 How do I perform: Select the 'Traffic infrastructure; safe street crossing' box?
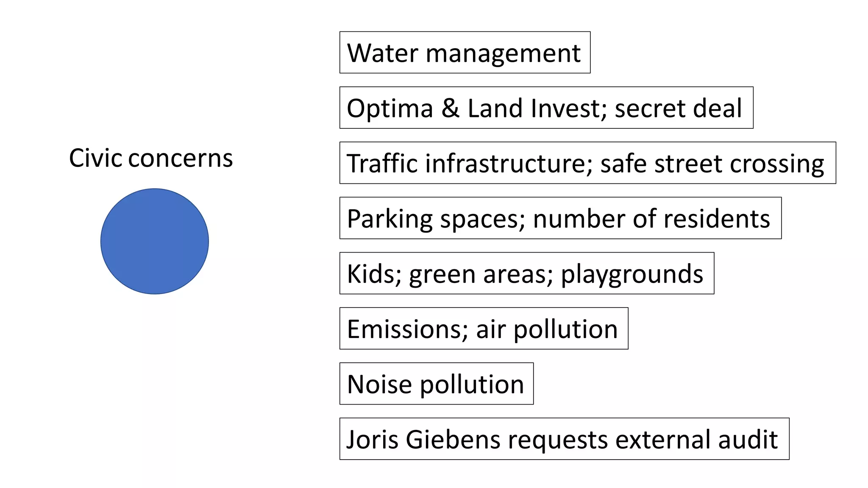(x=587, y=163)
